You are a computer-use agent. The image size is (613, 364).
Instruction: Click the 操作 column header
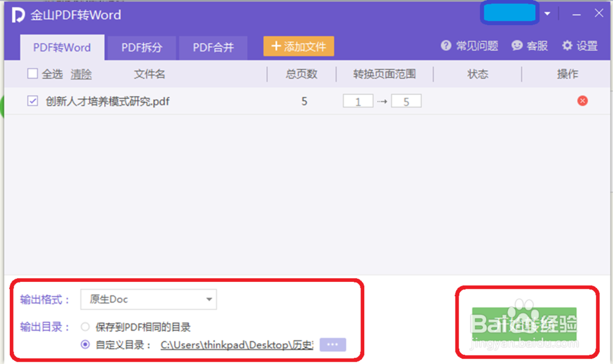567,74
